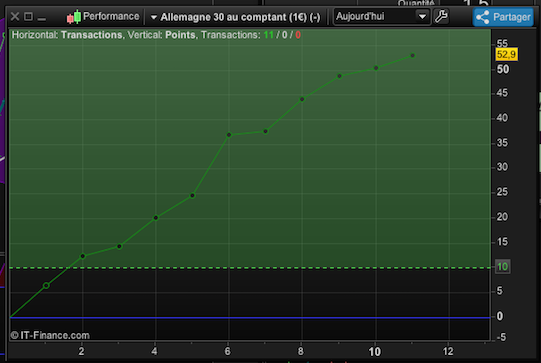Click the 12 tick on horizontal axis
The image size is (541, 363).
pyautogui.click(x=448, y=351)
